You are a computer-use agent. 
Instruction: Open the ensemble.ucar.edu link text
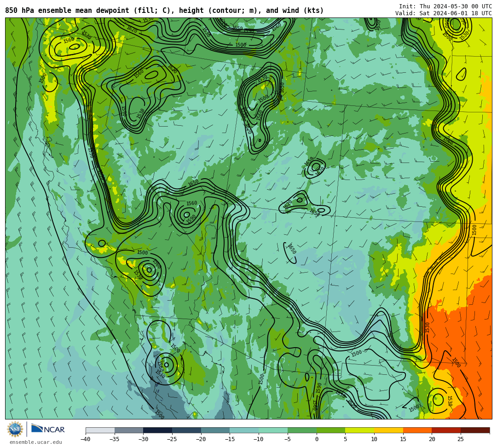(x=36, y=442)
